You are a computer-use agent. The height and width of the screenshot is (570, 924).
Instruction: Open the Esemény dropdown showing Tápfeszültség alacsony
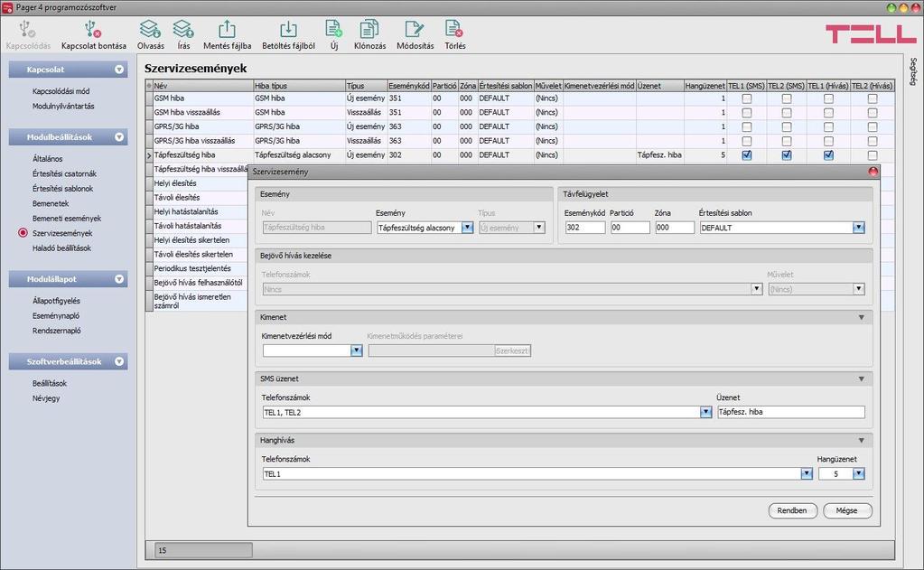[467, 228]
